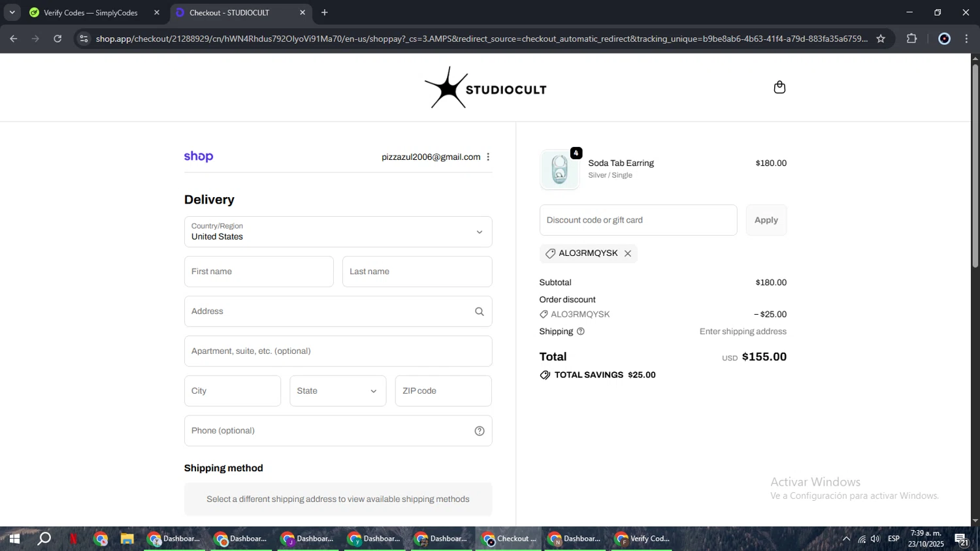Viewport: 980px width, 551px height.
Task: Click the page vertical scrollbar
Action: [x=975, y=166]
